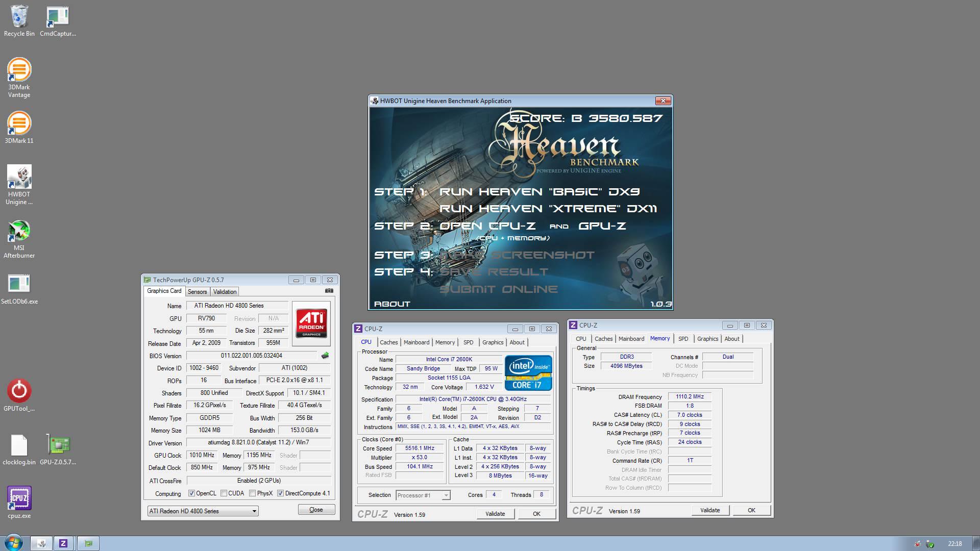Click Validate in the right CPU-Z window
Screen dimensions: 980x551
[710, 510]
